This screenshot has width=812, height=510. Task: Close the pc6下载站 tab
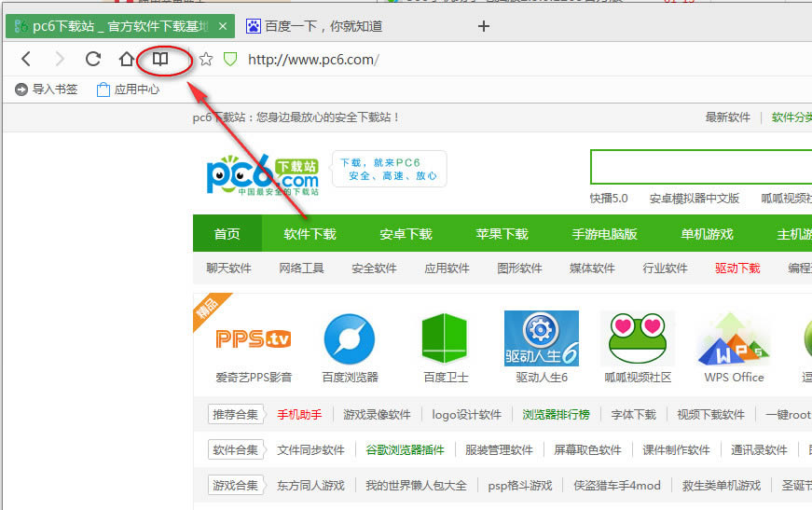point(223,26)
